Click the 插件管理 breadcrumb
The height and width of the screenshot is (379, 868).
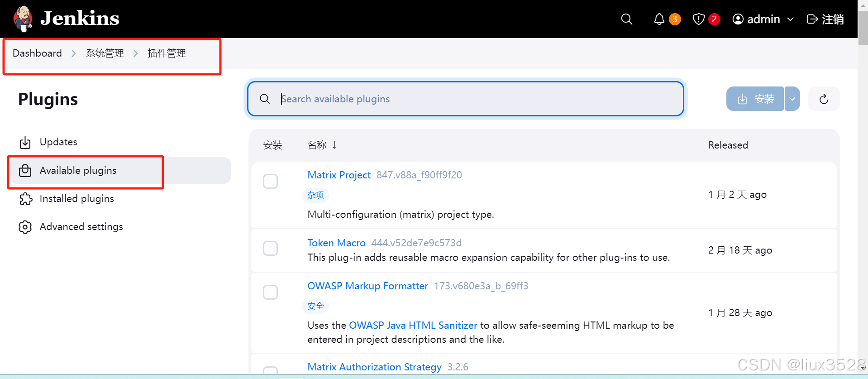click(x=167, y=53)
